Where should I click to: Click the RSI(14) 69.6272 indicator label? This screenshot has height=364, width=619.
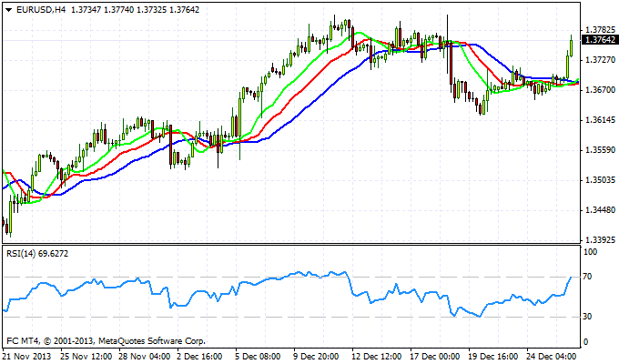pos(37,254)
